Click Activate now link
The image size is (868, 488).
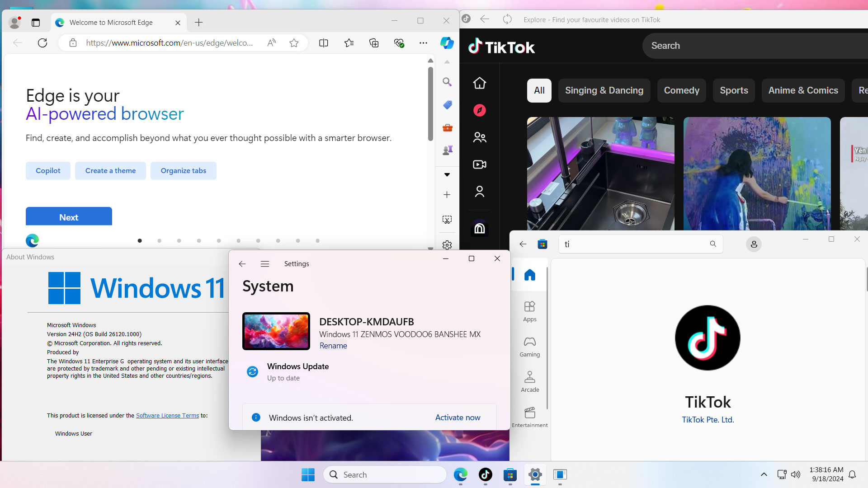(x=458, y=418)
